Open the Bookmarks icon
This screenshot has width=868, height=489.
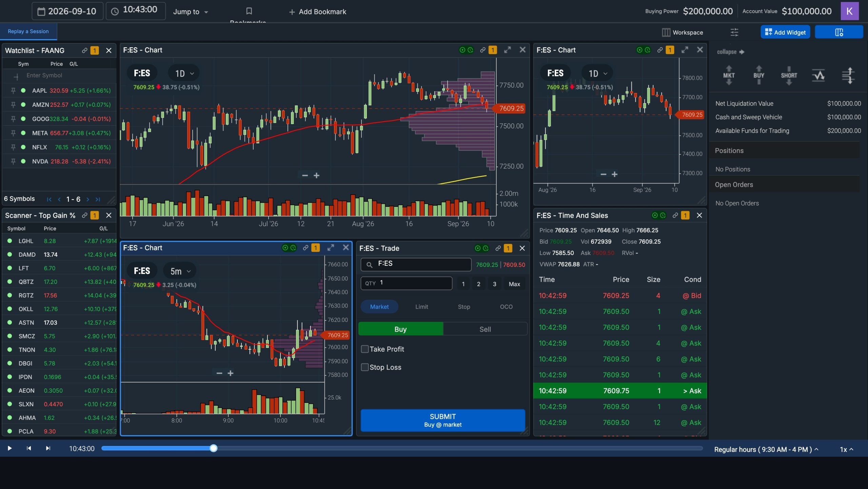click(x=249, y=11)
